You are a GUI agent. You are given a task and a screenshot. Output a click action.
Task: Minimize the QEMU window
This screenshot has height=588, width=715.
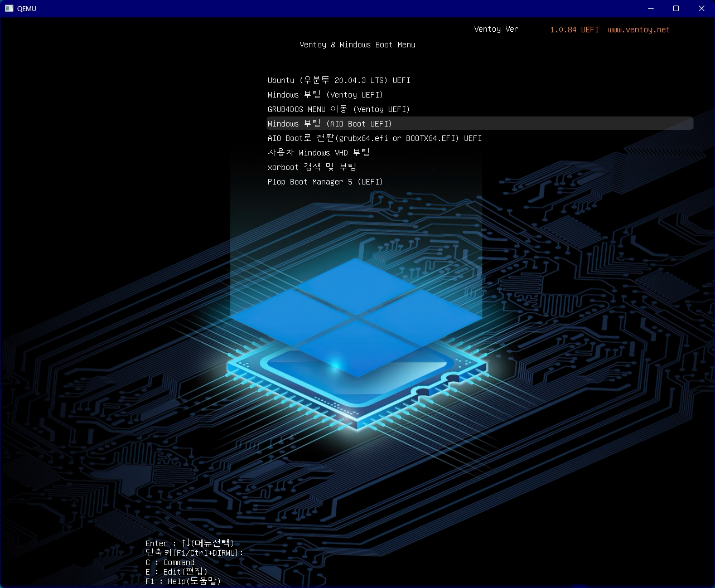click(x=650, y=8)
